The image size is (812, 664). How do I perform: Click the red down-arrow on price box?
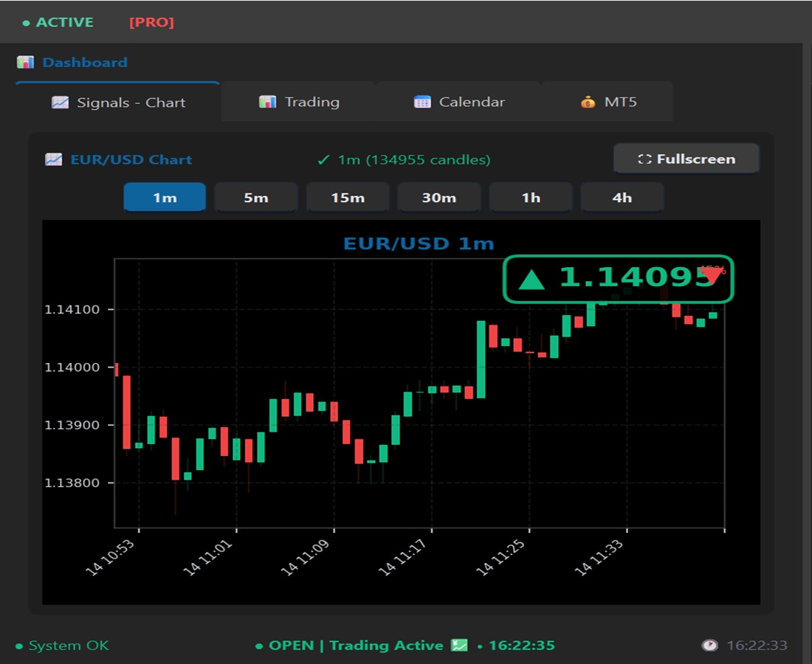[712, 276]
